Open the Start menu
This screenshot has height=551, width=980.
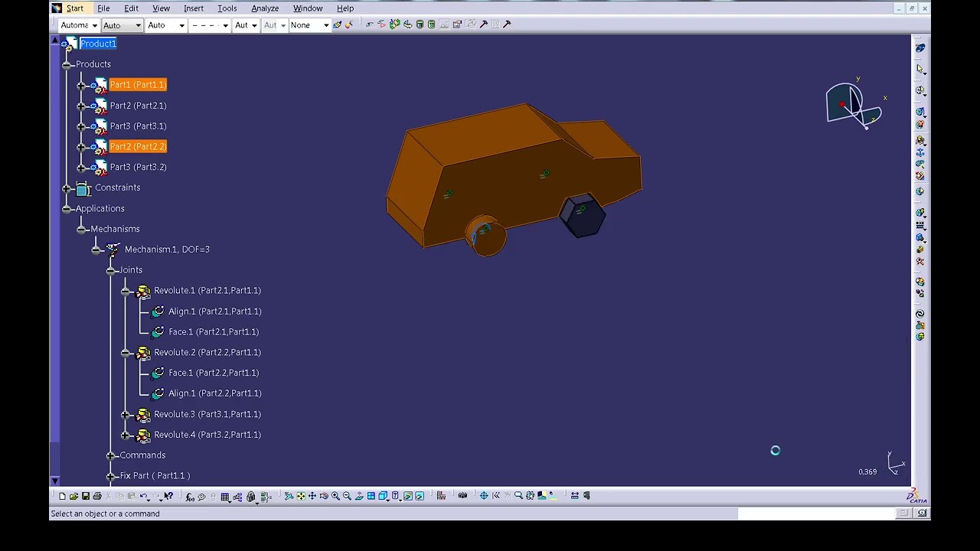tap(74, 8)
